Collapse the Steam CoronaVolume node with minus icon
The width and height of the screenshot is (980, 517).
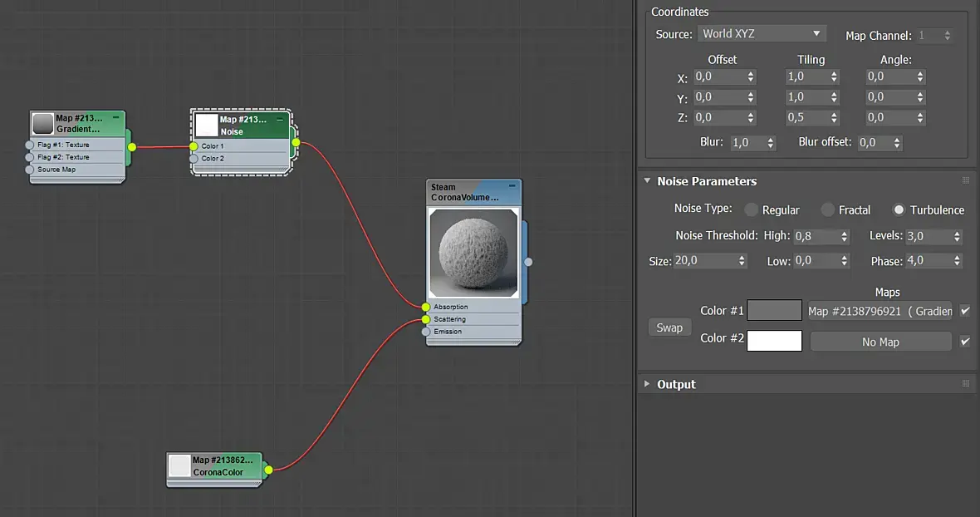[x=512, y=186]
